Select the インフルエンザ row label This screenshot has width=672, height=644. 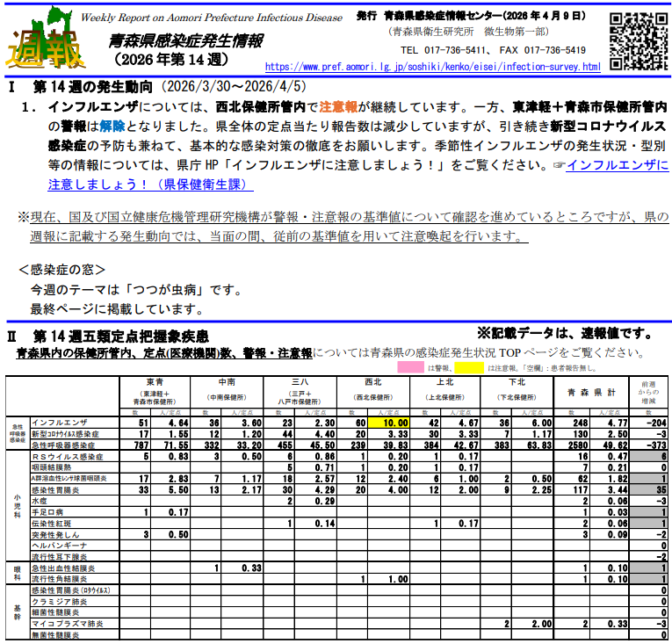coord(58,423)
